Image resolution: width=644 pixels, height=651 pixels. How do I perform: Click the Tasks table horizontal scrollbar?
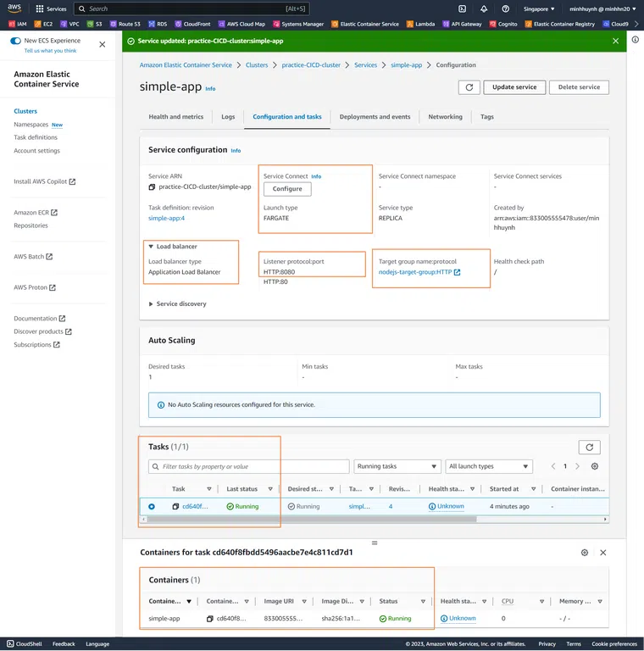tap(311, 520)
